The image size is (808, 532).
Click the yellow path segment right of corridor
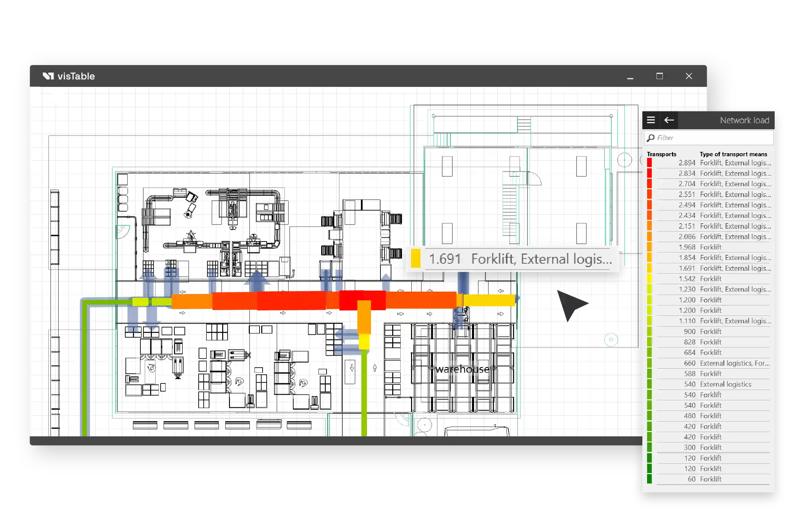click(x=489, y=300)
